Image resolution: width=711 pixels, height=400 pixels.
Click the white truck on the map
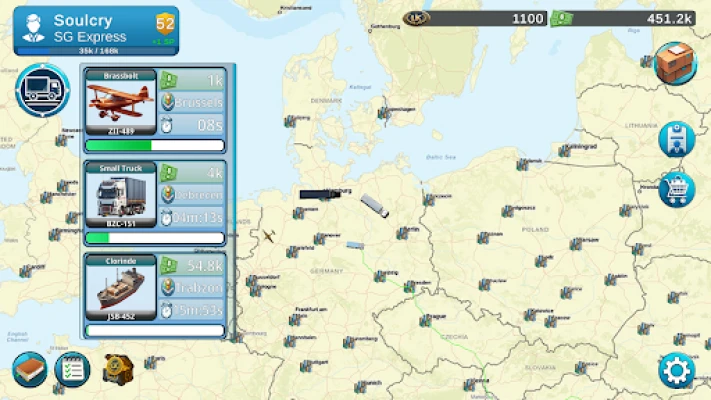[x=375, y=205]
